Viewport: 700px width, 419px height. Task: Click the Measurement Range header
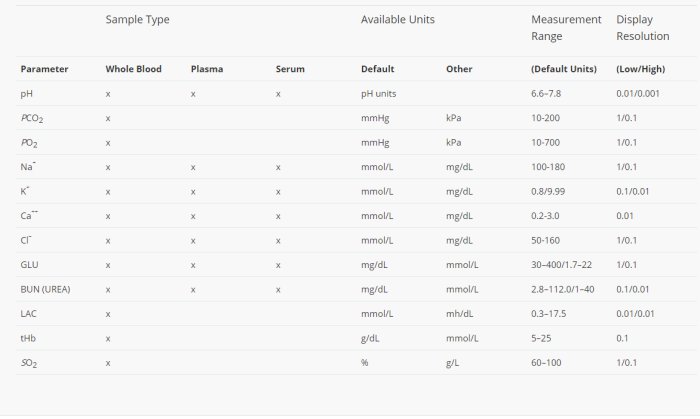(566, 28)
